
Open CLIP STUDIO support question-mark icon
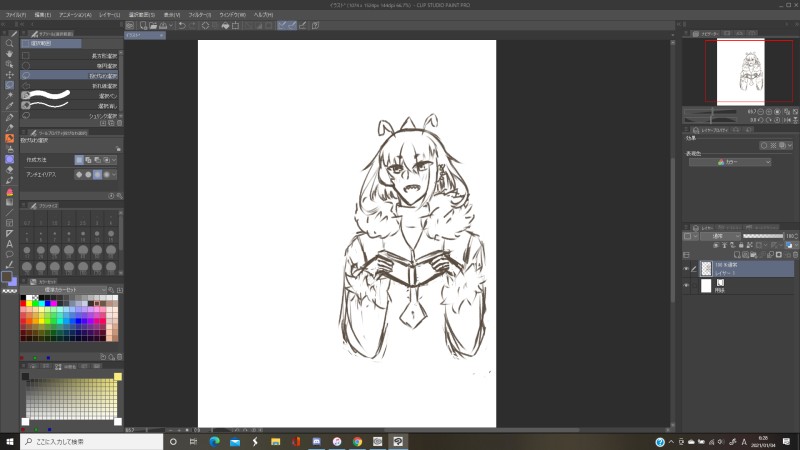[x=315, y=25]
